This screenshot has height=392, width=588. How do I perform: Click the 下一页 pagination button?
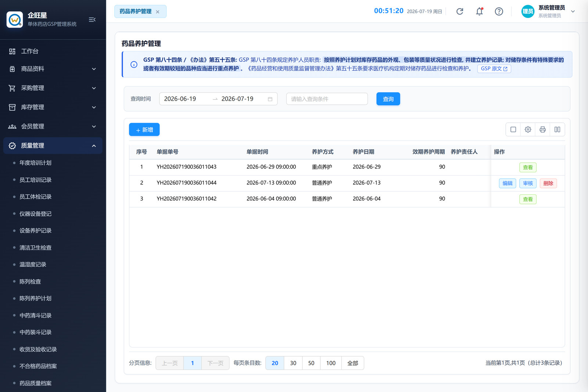tap(215, 363)
